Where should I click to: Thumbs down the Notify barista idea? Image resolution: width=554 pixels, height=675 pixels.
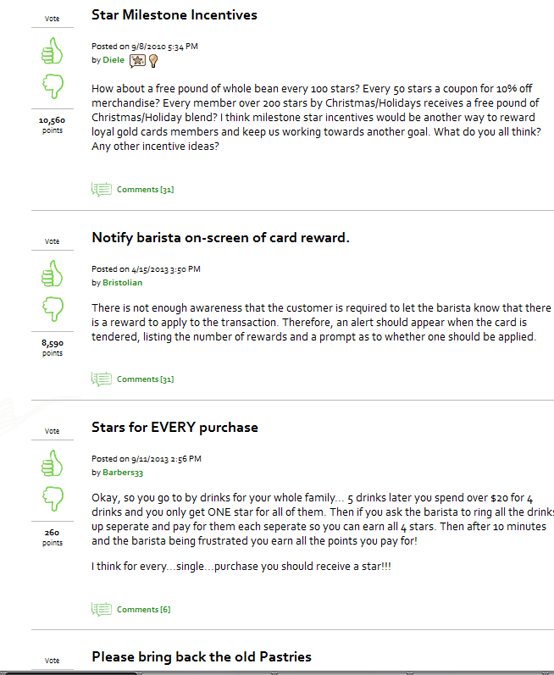(53, 309)
